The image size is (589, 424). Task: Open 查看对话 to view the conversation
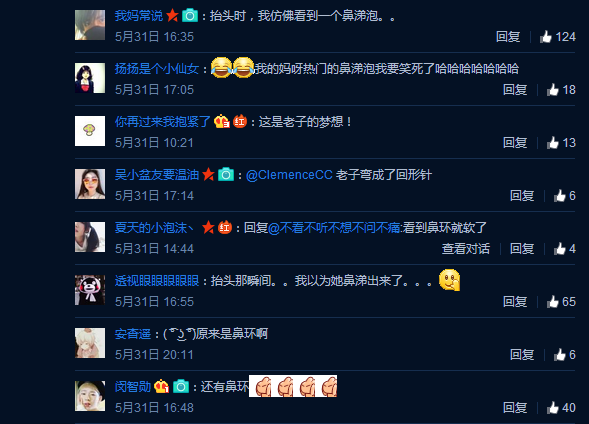[466, 249]
